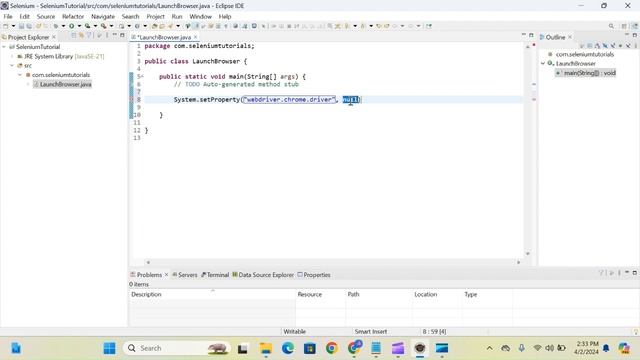Open the Navigate menu
640x360 pixels.
tap(103, 16)
